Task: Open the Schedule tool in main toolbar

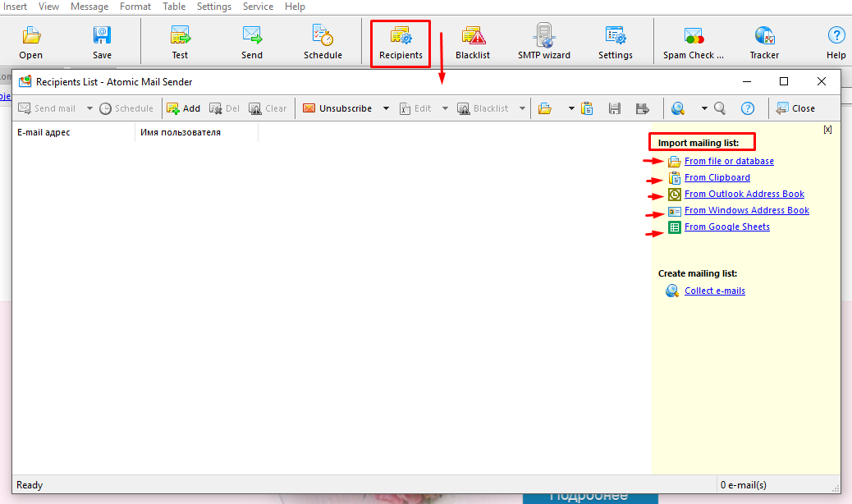Action: pos(323,44)
